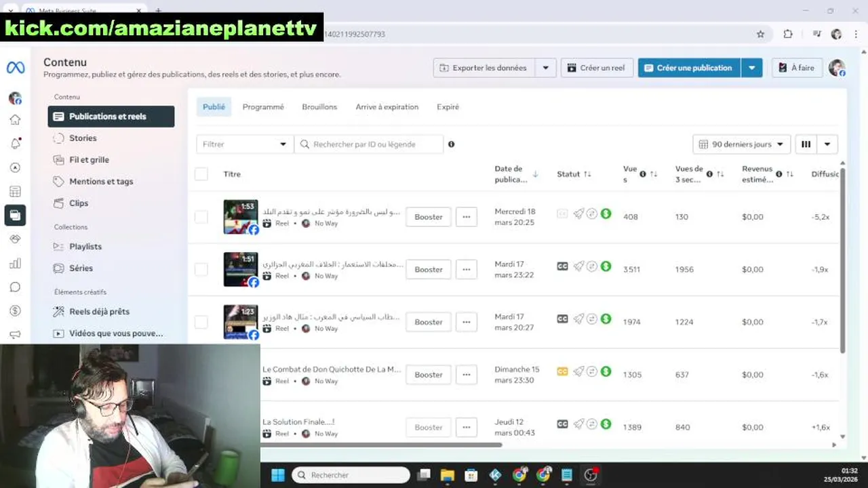Image resolution: width=868 pixels, height=488 pixels.
Task: Open the arrow next to Créer une publication
Action: 751,68
